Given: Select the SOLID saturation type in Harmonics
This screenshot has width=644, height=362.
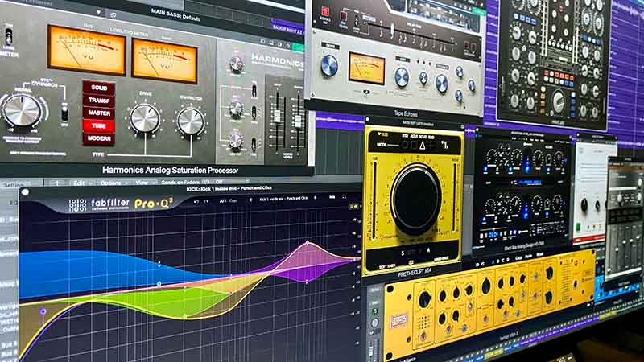Looking at the screenshot, I should (98, 88).
